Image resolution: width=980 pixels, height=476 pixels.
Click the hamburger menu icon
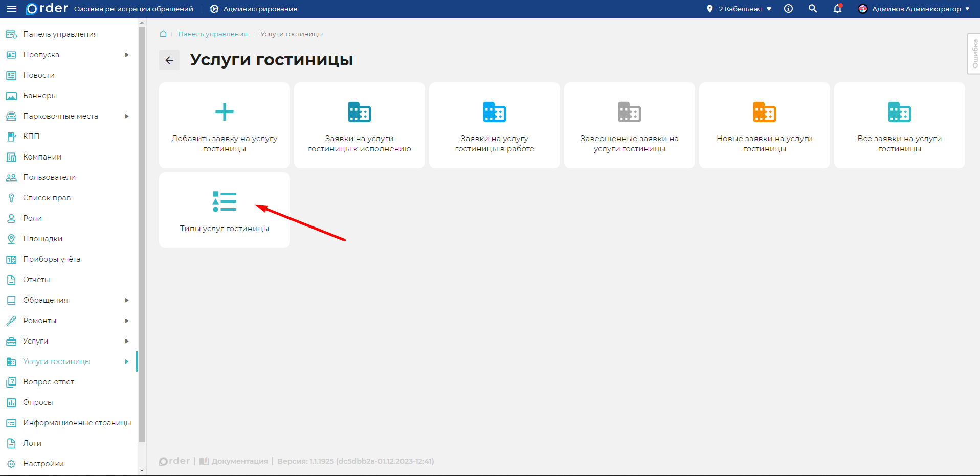pos(11,9)
